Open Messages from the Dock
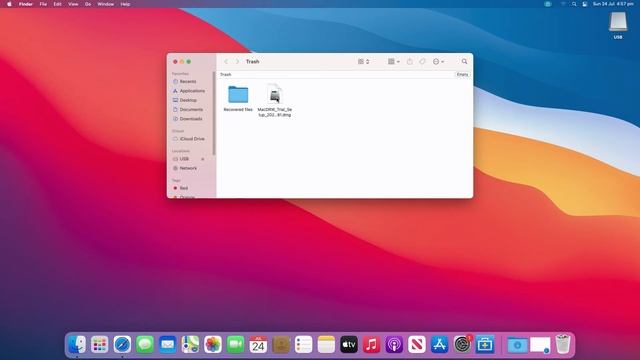Screen dimensions: 640x360 click(x=145, y=344)
